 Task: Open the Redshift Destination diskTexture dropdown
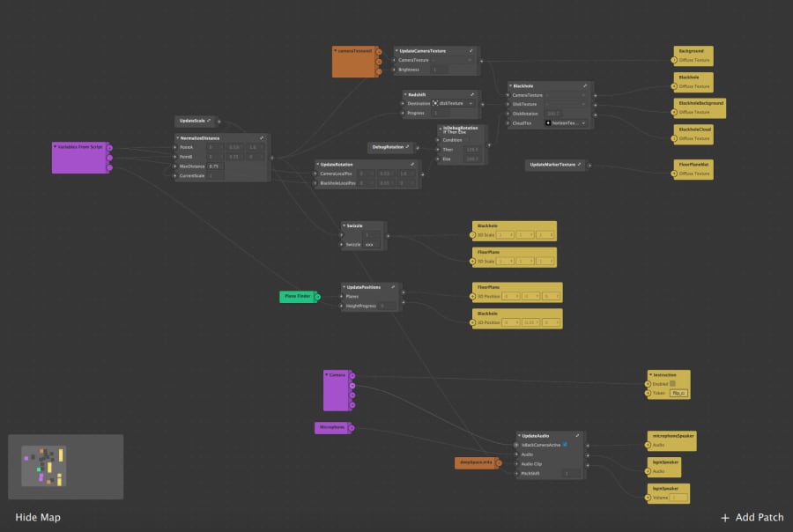(x=453, y=104)
